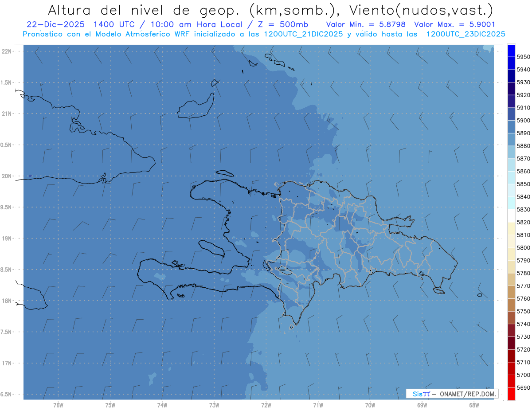Click the '5690' colorbar value
Viewport: 532px width, 411px height.
point(524,388)
